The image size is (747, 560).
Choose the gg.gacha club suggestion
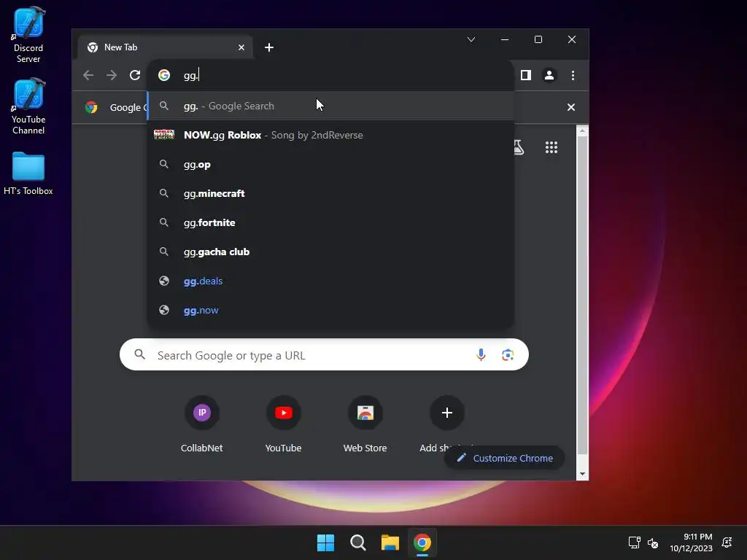pyautogui.click(x=330, y=252)
